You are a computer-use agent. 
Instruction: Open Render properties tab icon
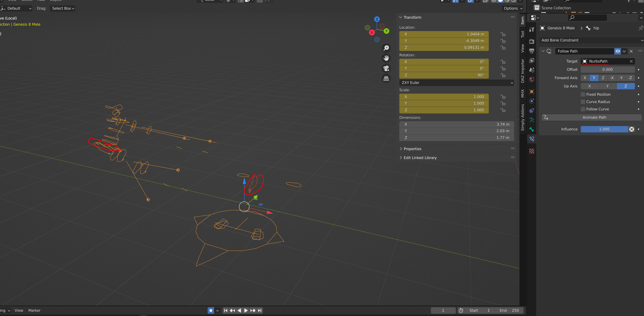coord(532,41)
